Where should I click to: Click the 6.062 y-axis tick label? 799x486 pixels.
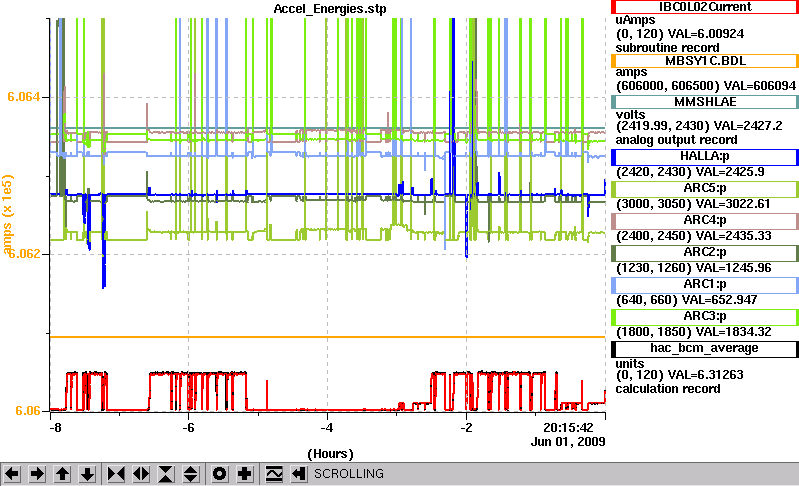point(23,254)
